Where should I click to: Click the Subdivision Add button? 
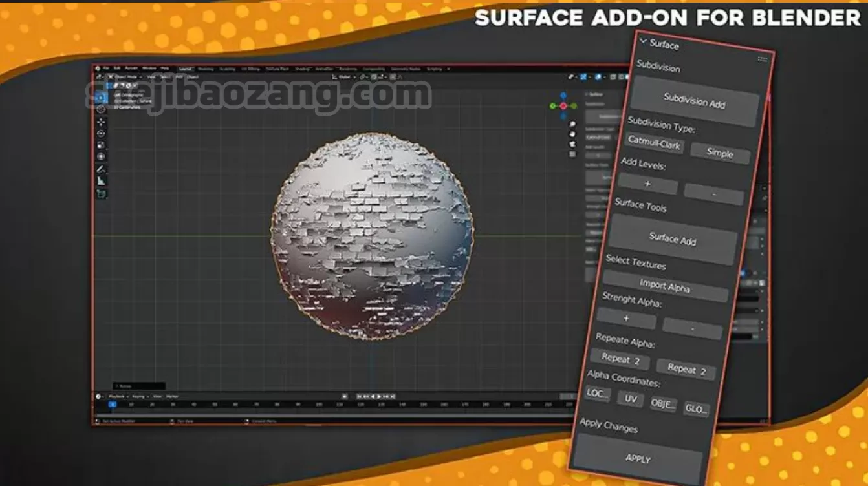694,101
